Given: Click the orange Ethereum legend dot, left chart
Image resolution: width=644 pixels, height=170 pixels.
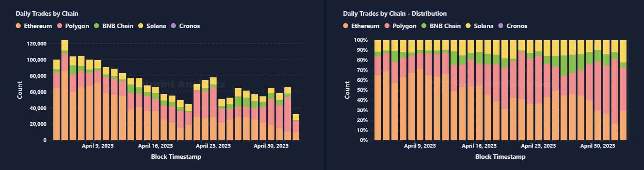Looking at the screenshot, I should [18, 26].
